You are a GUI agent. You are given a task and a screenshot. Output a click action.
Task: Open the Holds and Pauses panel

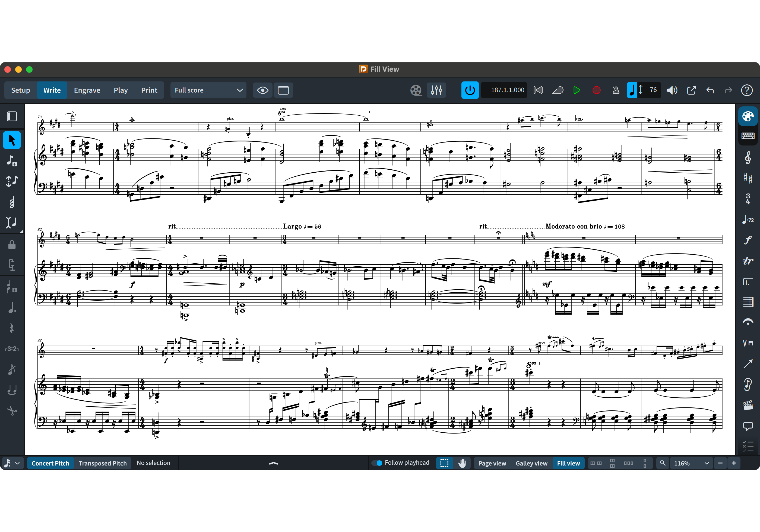click(x=748, y=322)
